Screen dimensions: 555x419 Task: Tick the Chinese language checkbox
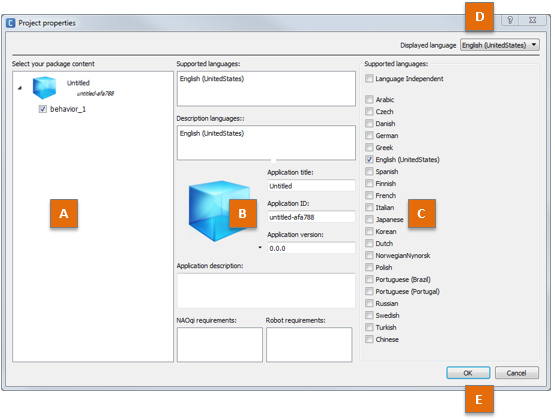(x=369, y=339)
